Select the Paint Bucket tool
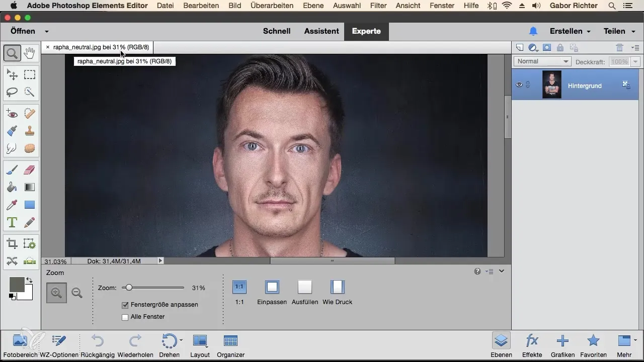644x362 pixels. [x=12, y=188]
